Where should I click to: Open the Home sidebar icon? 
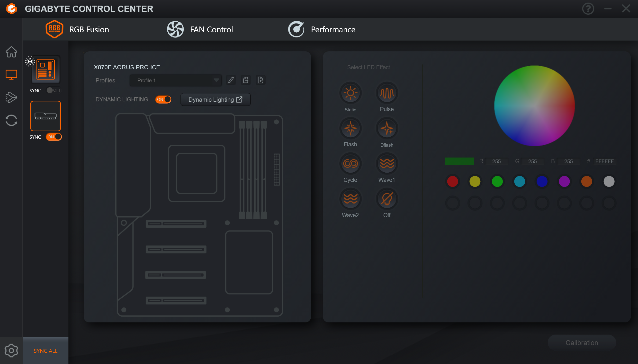[11, 52]
